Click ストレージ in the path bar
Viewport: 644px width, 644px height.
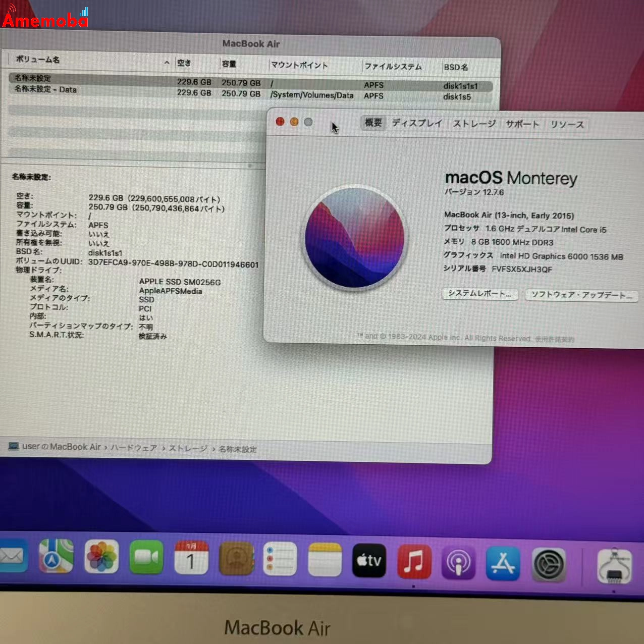pos(188,448)
